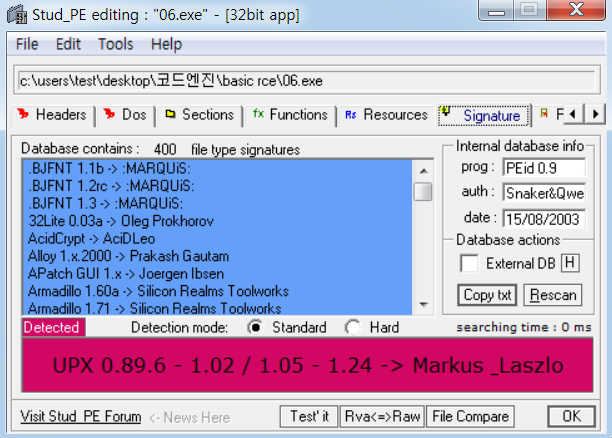612x438 pixels.
Task: Click the date field showing 15/08/2003
Action: click(x=544, y=219)
